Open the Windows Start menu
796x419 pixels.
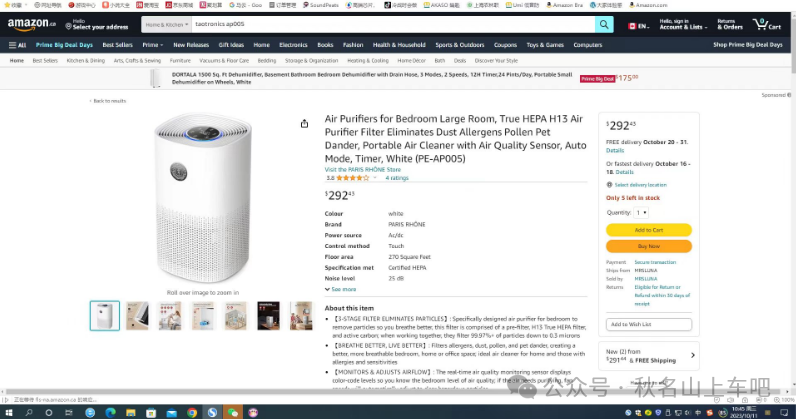tap(9, 412)
